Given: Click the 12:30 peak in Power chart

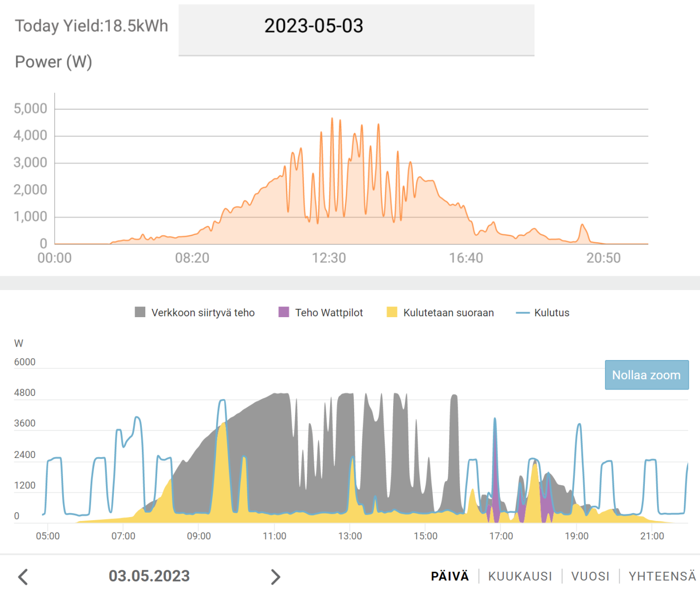Looking at the screenshot, I should [332, 120].
